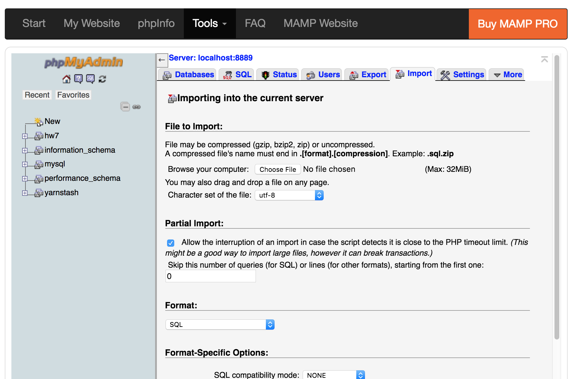The width and height of the screenshot is (588, 379).
Task: Open the Format SQL dropdown
Action: click(220, 325)
